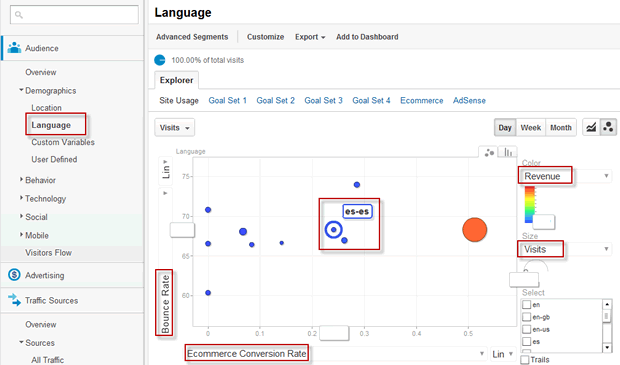Viewport: 620px width, 365px height.
Task: Click the Traffic Sources arrows icon
Action: (14, 300)
